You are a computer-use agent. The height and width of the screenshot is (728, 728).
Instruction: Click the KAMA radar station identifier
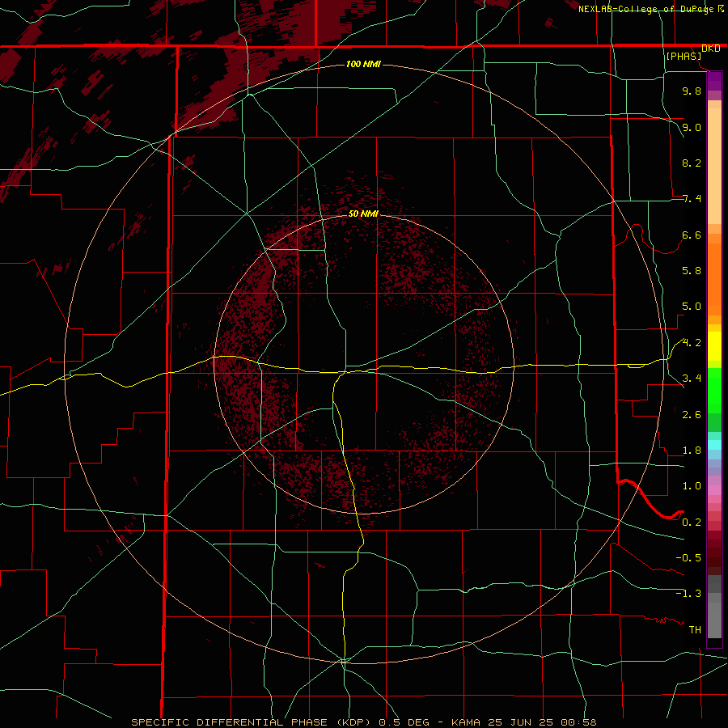coord(467,722)
